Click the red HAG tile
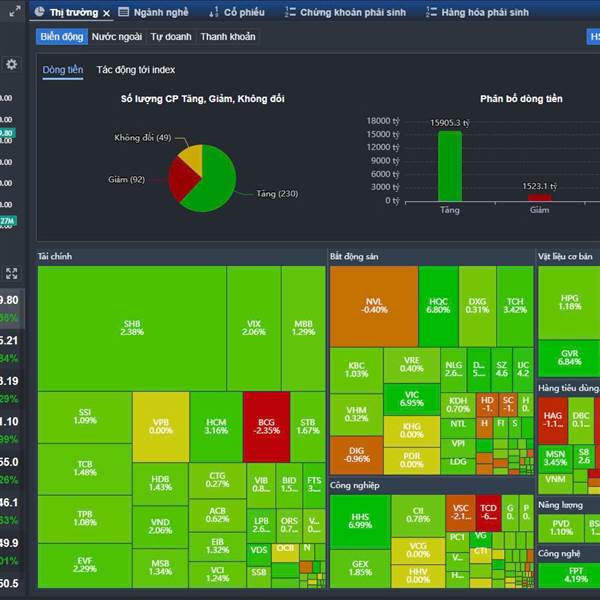The image size is (600, 600). coord(553,420)
